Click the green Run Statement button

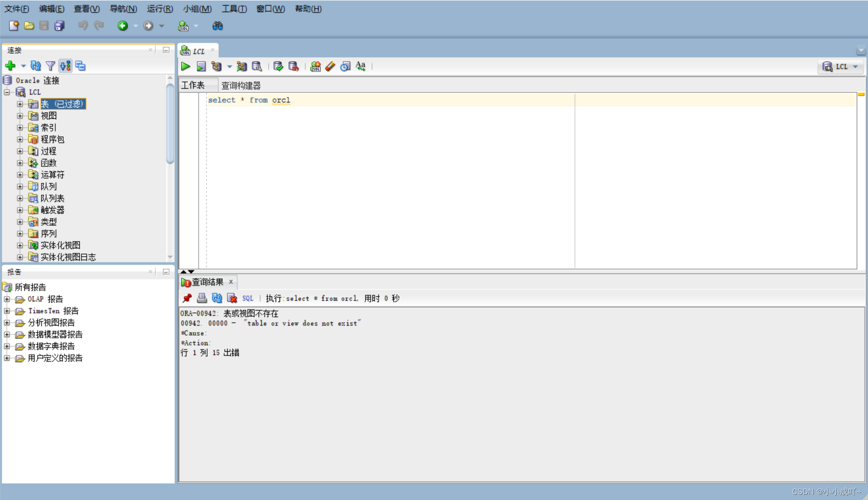[x=185, y=66]
